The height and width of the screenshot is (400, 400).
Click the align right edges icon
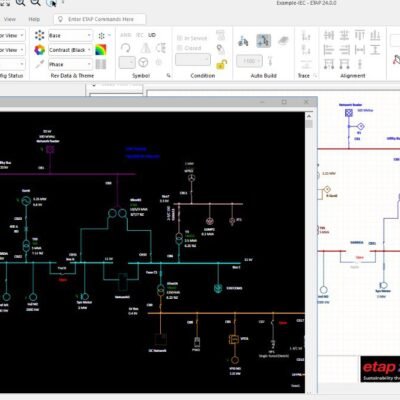(344, 50)
